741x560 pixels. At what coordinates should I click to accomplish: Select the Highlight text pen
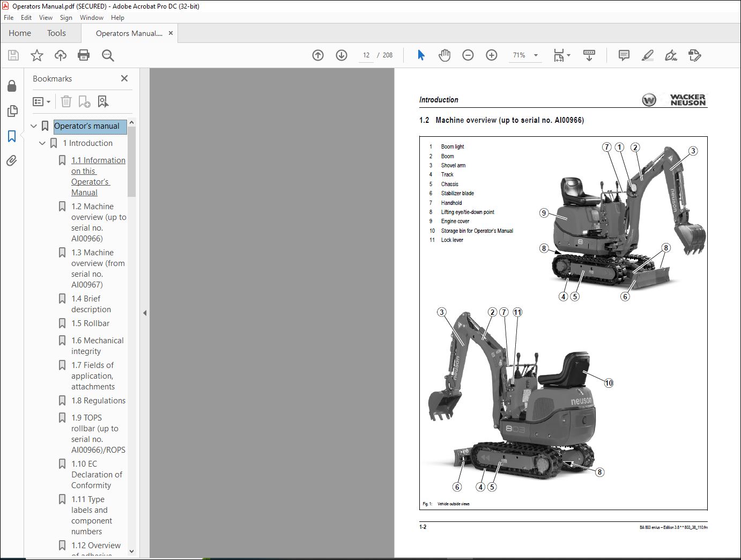tap(647, 55)
